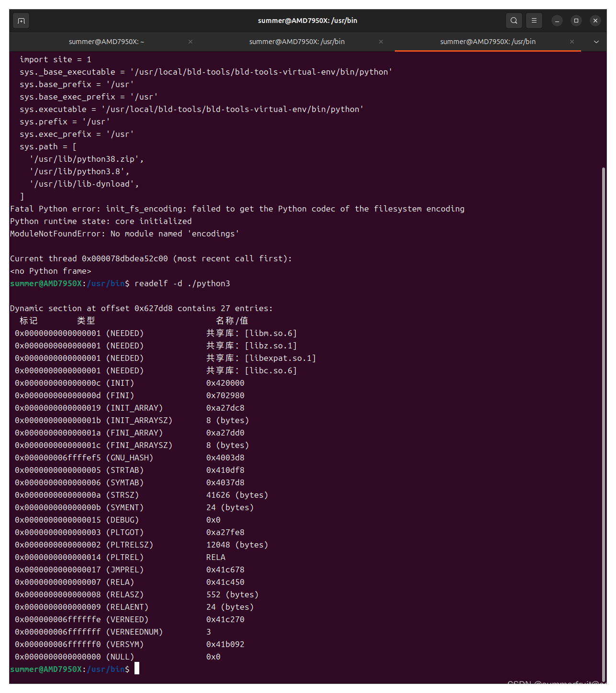
Task: Close the summer@AMD7950X: ~ tab
Action: pos(190,42)
